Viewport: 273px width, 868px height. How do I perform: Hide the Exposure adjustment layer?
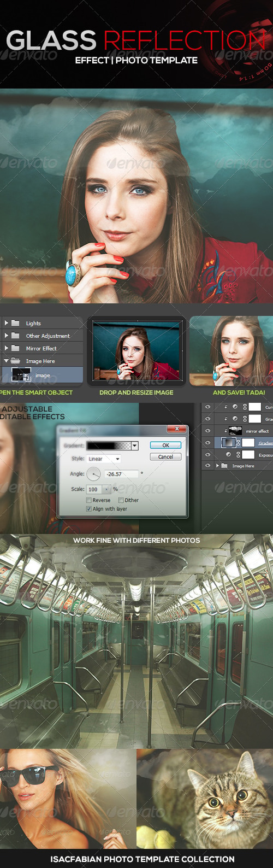[x=207, y=454]
